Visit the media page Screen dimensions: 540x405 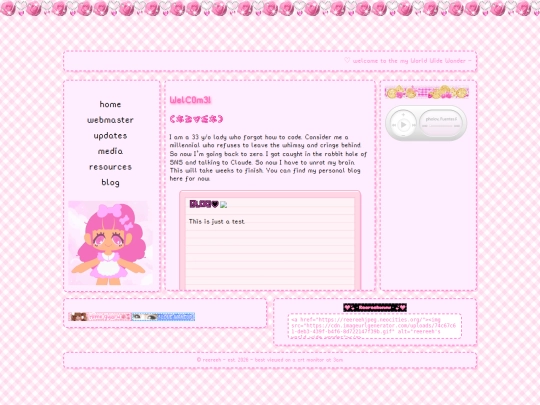pyautogui.click(x=110, y=151)
